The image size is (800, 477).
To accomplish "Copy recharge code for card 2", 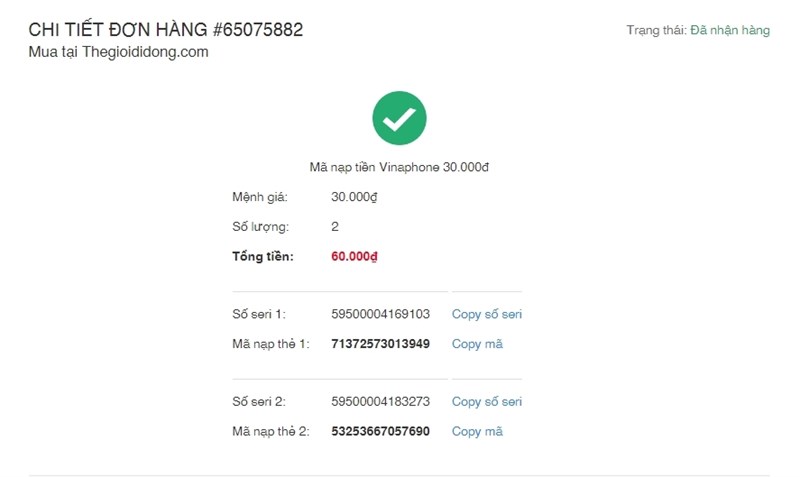I will [x=477, y=431].
